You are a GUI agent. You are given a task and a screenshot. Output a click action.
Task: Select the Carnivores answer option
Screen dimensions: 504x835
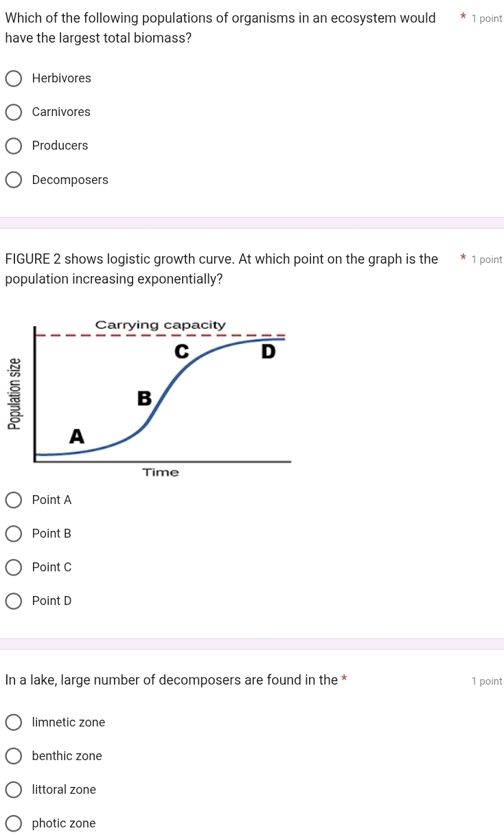13,112
